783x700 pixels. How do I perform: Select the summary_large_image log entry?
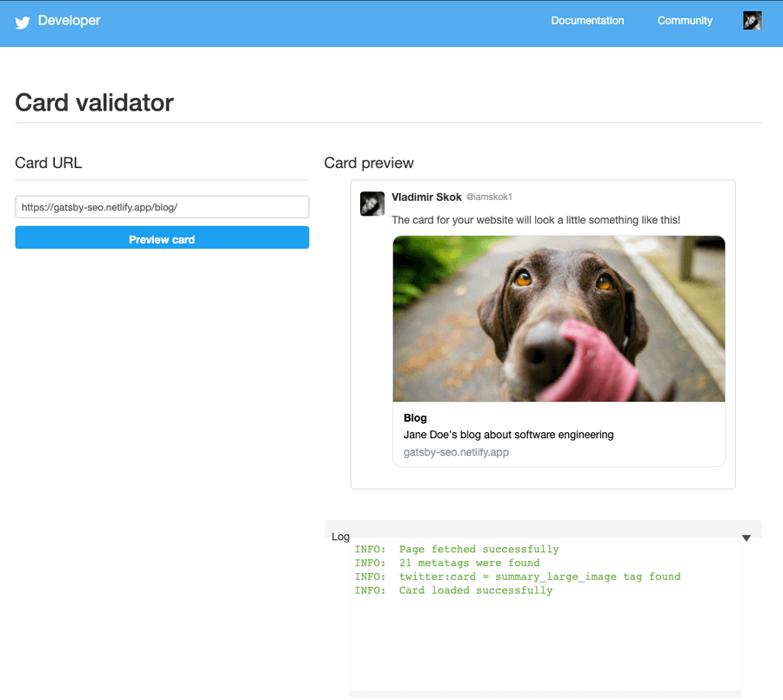pyautogui.click(x=518, y=576)
